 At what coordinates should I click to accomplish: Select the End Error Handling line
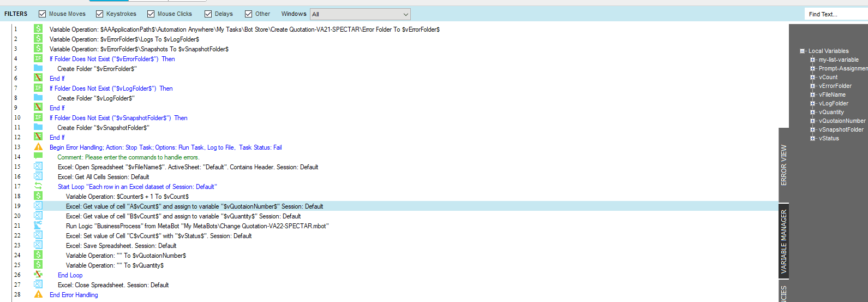click(x=74, y=295)
